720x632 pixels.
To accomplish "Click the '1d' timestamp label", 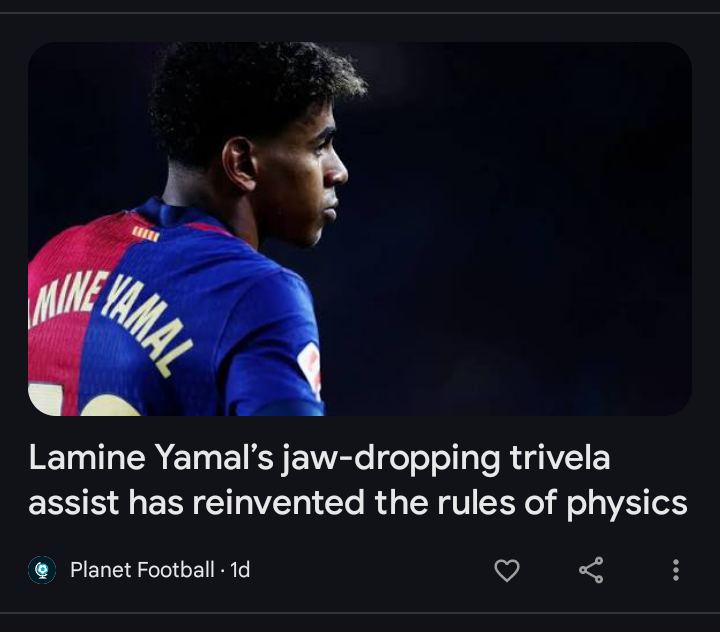I will click(x=240, y=570).
